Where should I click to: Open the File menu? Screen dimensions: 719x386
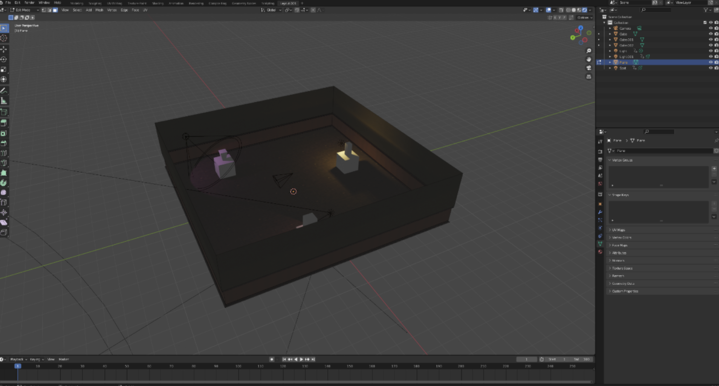pos(8,3)
